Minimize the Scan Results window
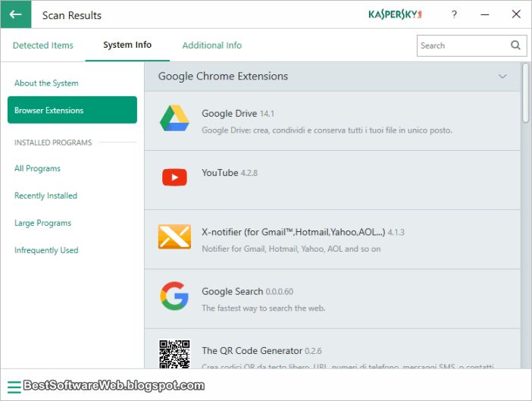532x401 pixels. [485, 14]
